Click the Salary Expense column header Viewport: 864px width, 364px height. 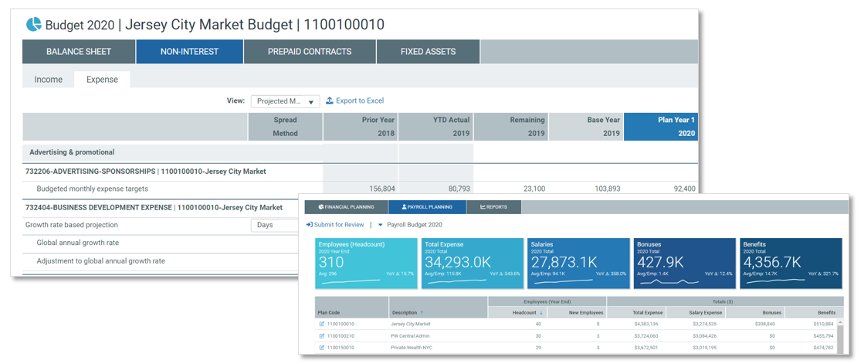696,313
